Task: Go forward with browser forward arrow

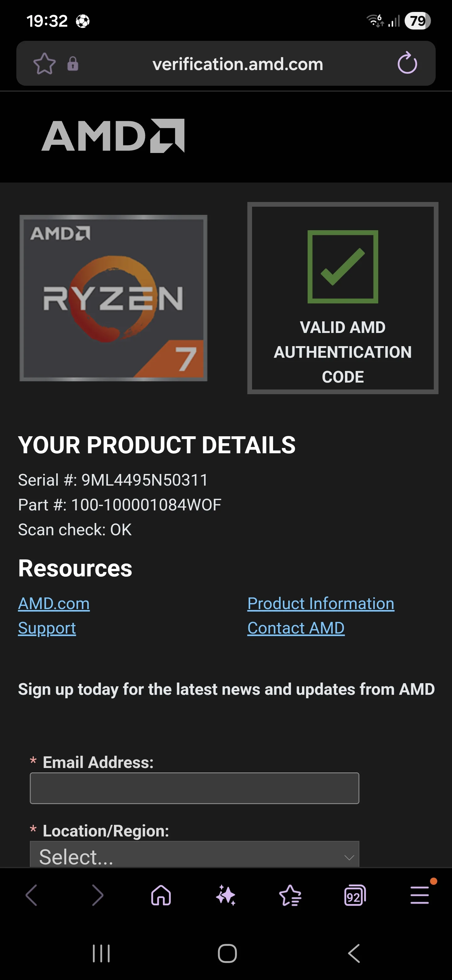Action: pyautogui.click(x=97, y=895)
